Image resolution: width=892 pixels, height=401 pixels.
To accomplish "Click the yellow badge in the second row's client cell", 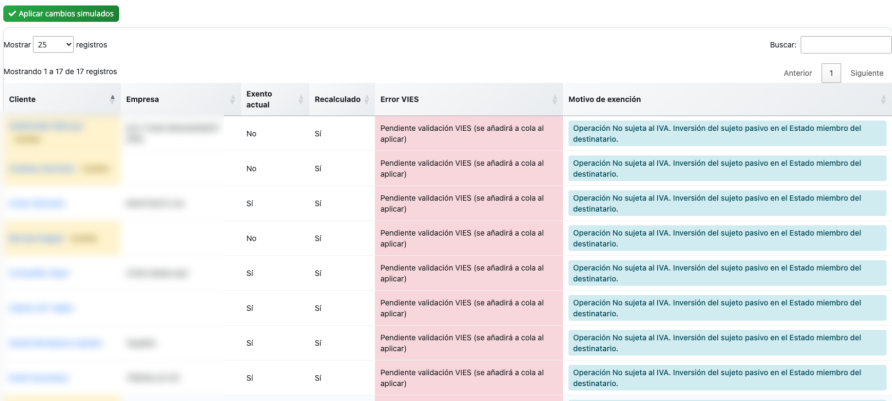I will pos(95,168).
